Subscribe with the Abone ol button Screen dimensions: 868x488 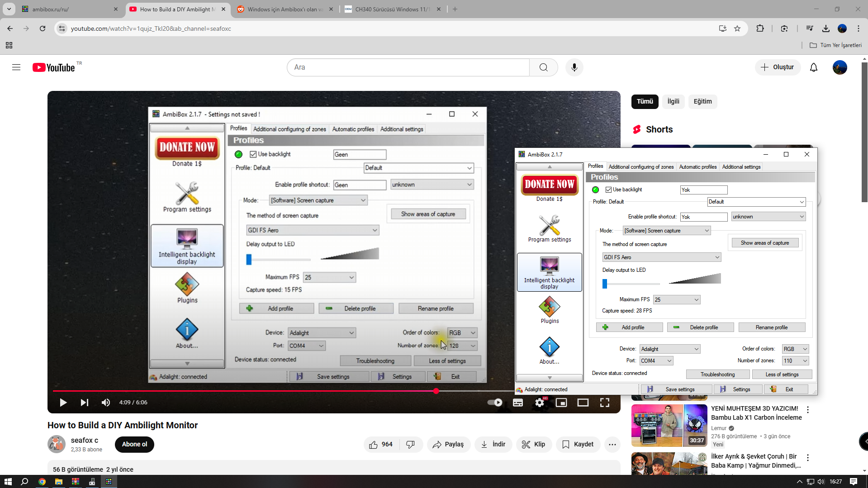tap(135, 445)
